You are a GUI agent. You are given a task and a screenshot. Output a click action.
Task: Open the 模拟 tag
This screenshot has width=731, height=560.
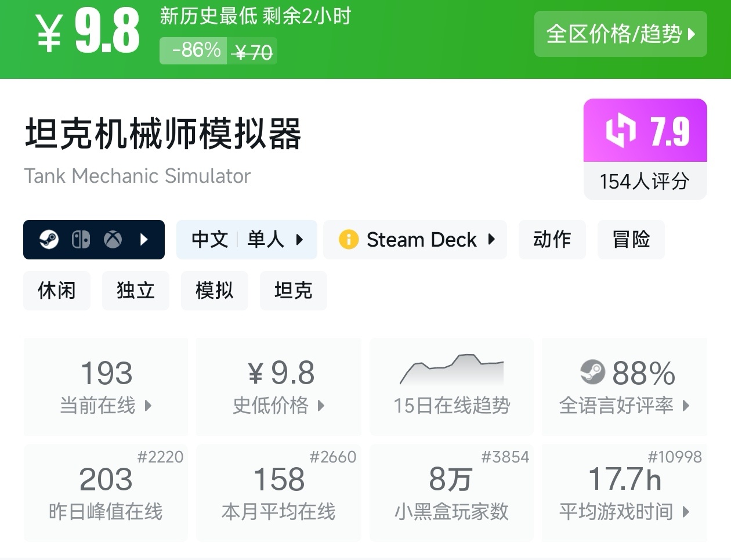coord(214,290)
